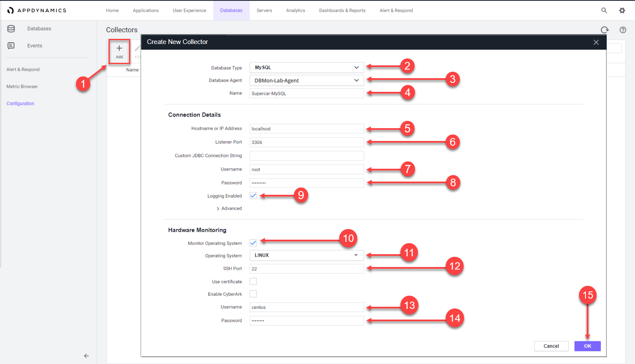Open Events in the sidebar
This screenshot has width=635, height=364.
tap(35, 46)
